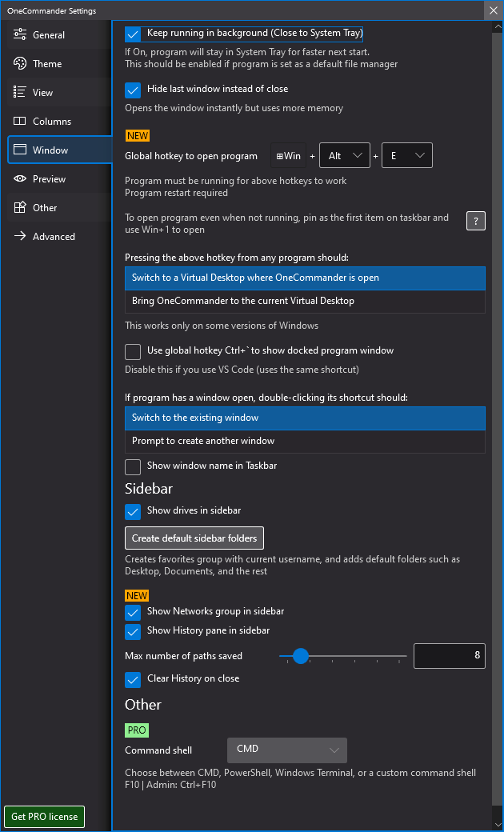Expand the E hotkey letter dropdown
Image resolution: width=504 pixels, height=832 pixels.
click(x=407, y=156)
